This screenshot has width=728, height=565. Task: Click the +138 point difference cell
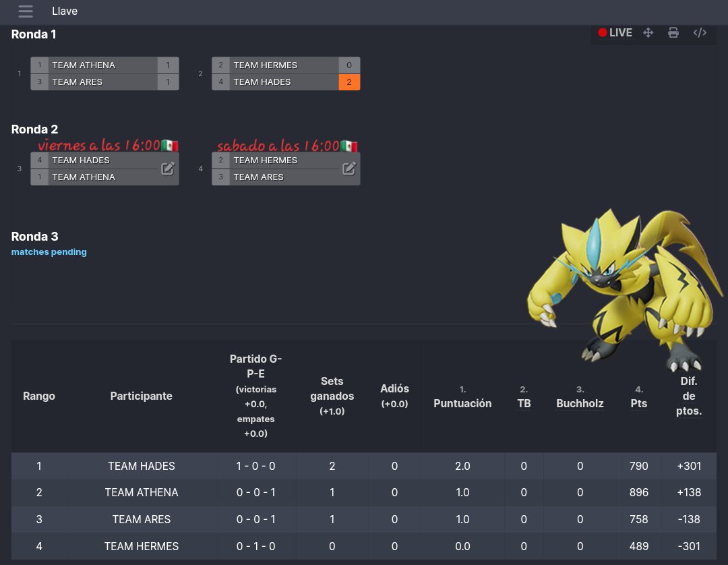[689, 493]
